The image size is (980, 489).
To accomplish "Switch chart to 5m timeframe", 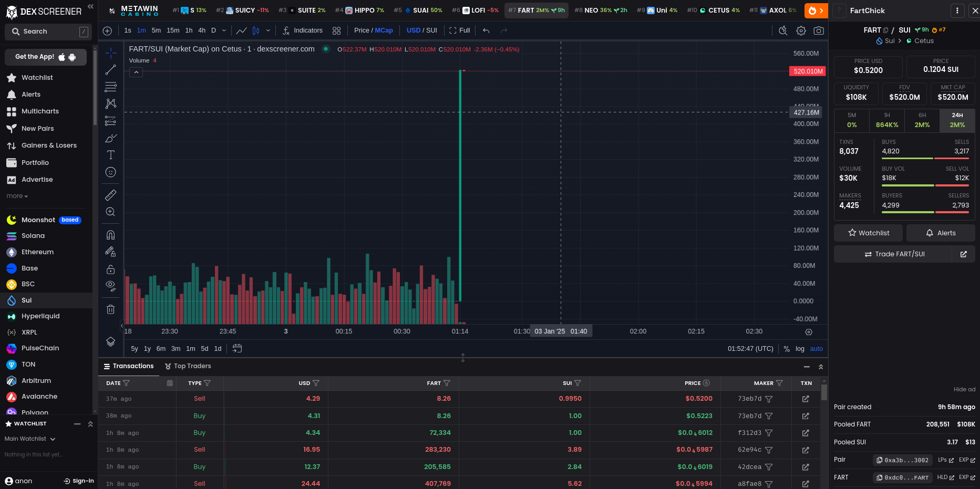I will point(156,30).
